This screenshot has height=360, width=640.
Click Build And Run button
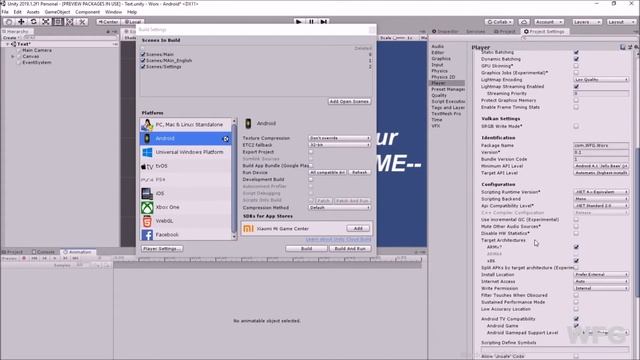[x=350, y=248]
